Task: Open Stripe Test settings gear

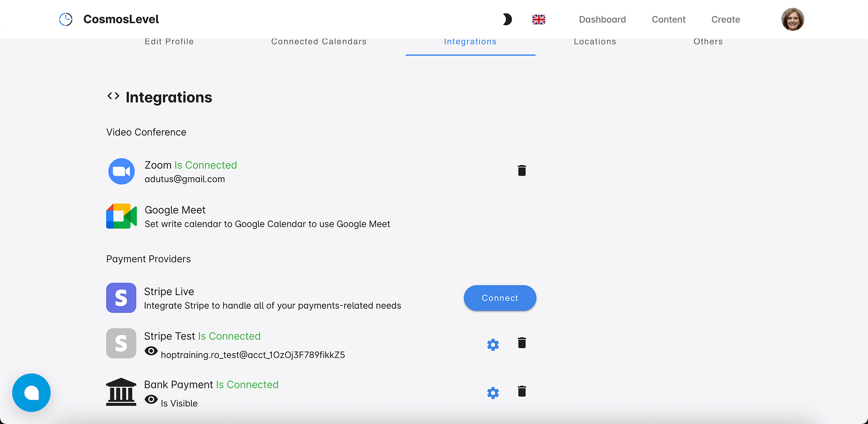Action: coord(493,345)
